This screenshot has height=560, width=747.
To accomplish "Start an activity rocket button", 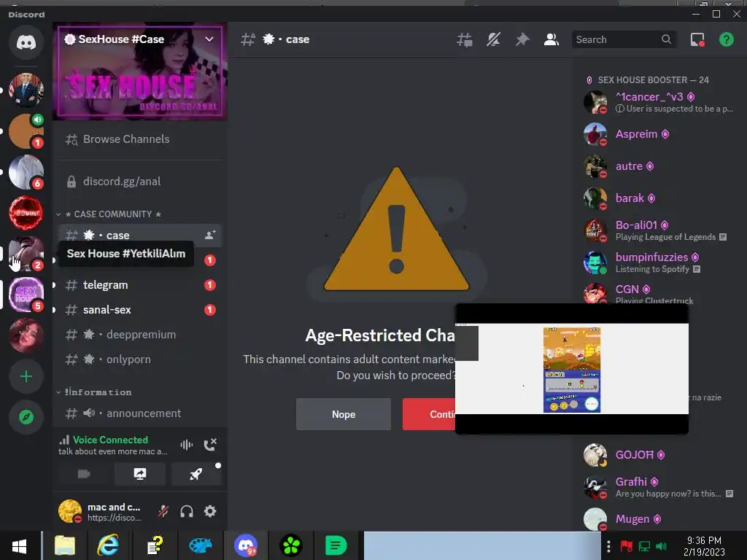I will [196, 474].
